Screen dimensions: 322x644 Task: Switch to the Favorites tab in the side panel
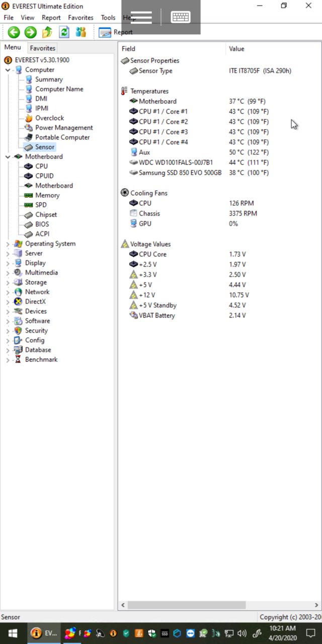click(x=43, y=48)
